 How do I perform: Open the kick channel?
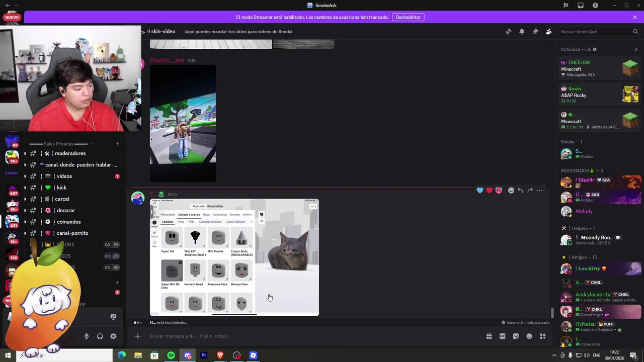(x=74, y=188)
